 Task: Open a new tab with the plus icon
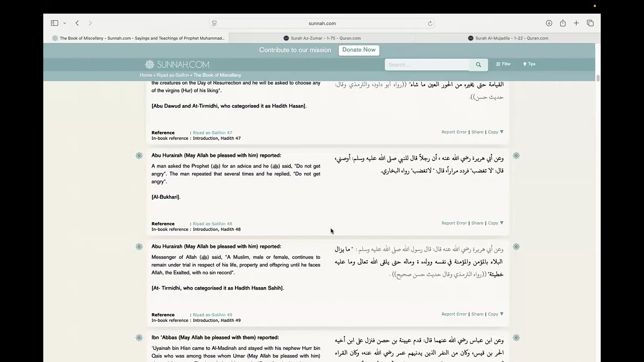point(576,23)
